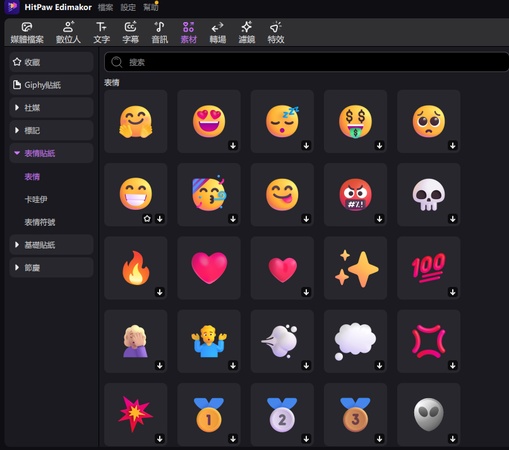Viewport: 509px width, 450px height.
Task: Expand the 標記 category
Action: tap(51, 130)
